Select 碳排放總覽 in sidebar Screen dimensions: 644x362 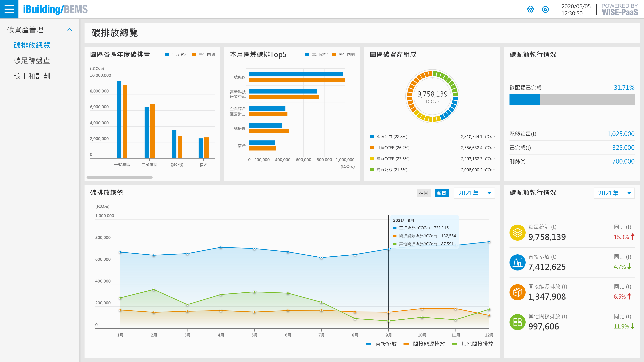pos(32,45)
